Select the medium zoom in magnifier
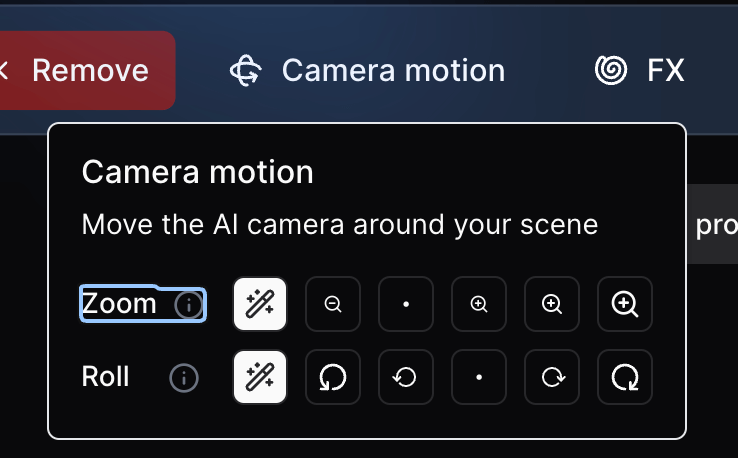Image resolution: width=738 pixels, height=458 pixels. point(552,304)
